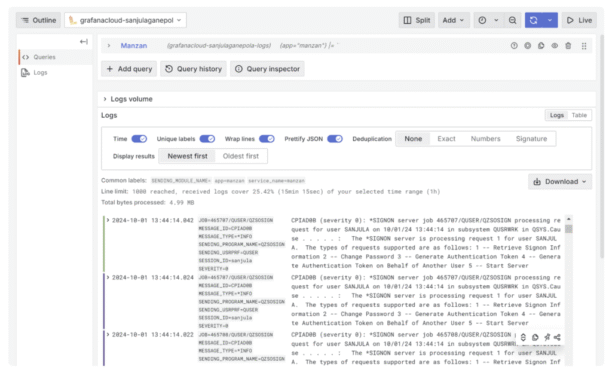Screen dimensions: 612x369
Task: Select None deduplication option
Action: (x=413, y=139)
